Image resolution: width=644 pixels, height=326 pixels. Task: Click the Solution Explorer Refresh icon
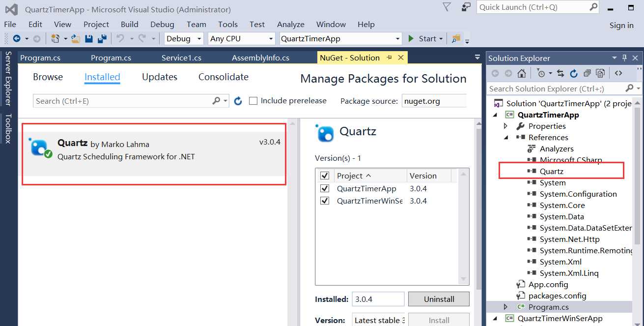pyautogui.click(x=574, y=73)
